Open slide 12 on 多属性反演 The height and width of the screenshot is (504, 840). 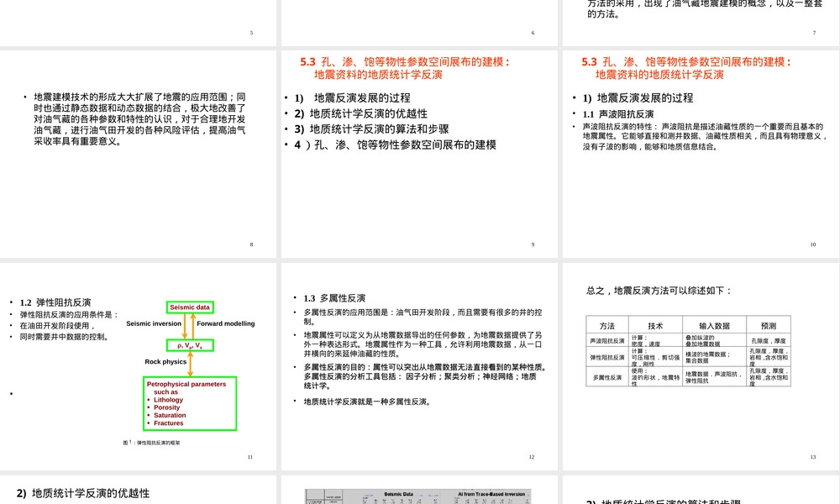point(419,366)
